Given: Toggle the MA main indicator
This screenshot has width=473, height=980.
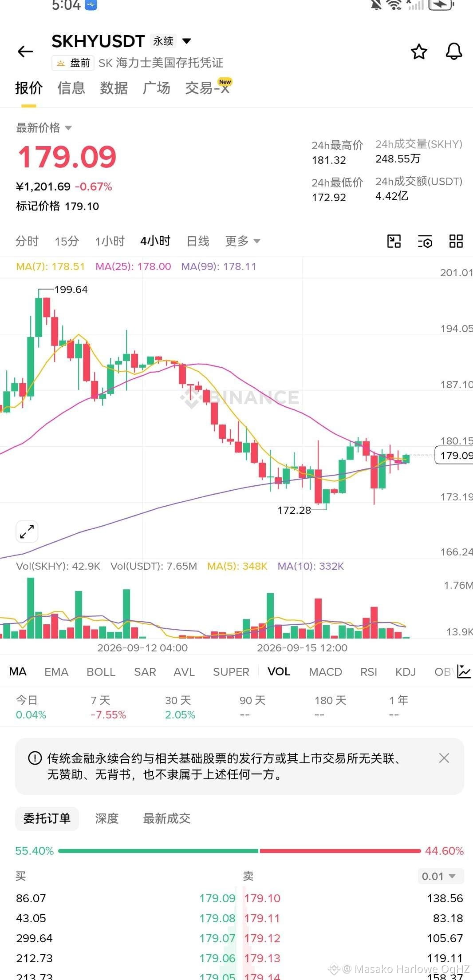Looking at the screenshot, I should point(18,671).
